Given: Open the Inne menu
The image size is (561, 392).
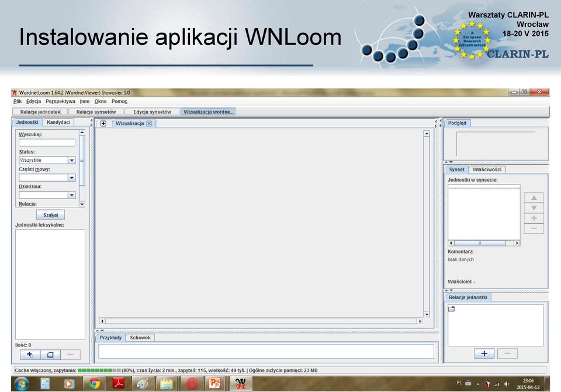Looking at the screenshot, I should [x=85, y=102].
